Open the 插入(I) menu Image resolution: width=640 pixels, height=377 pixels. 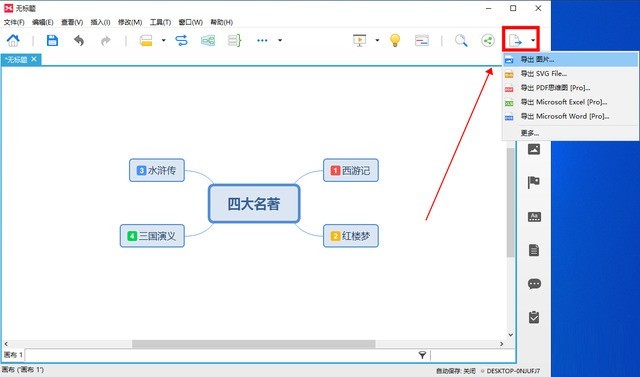pyautogui.click(x=100, y=22)
